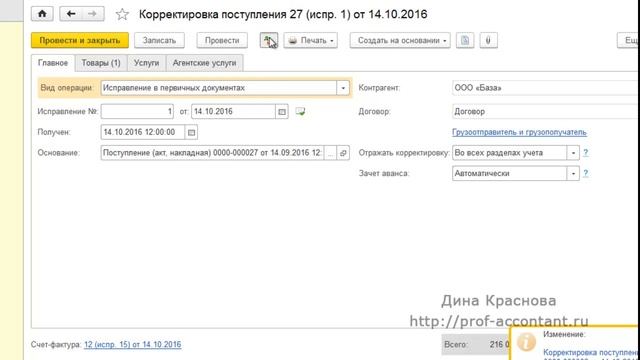This screenshot has height=360, width=640.
Task: Choose Основание document via ellipsis button
Action: 330,153
